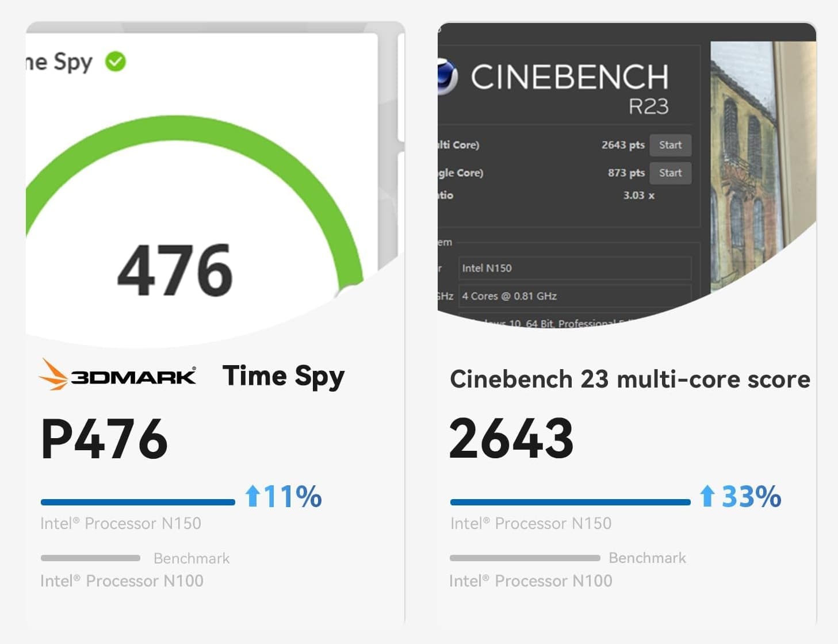Click the green checkmark beside Time Spy
Viewport: 838px width, 644px height.
point(116,62)
